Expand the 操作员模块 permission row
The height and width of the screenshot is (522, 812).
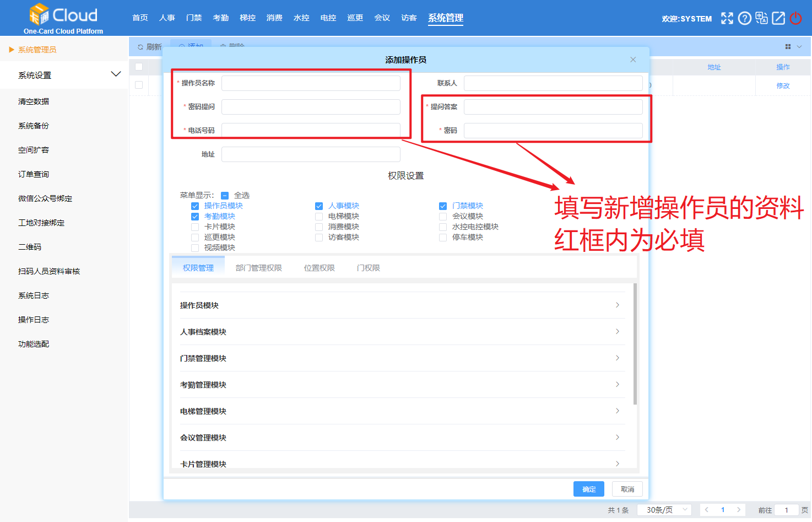click(617, 305)
